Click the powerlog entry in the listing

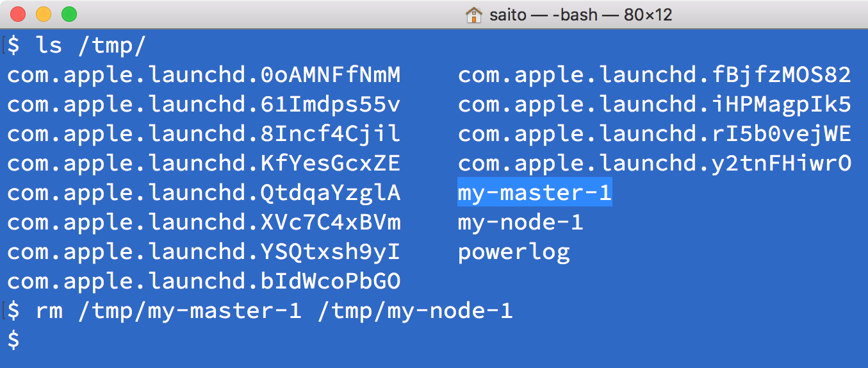pyautogui.click(x=514, y=252)
